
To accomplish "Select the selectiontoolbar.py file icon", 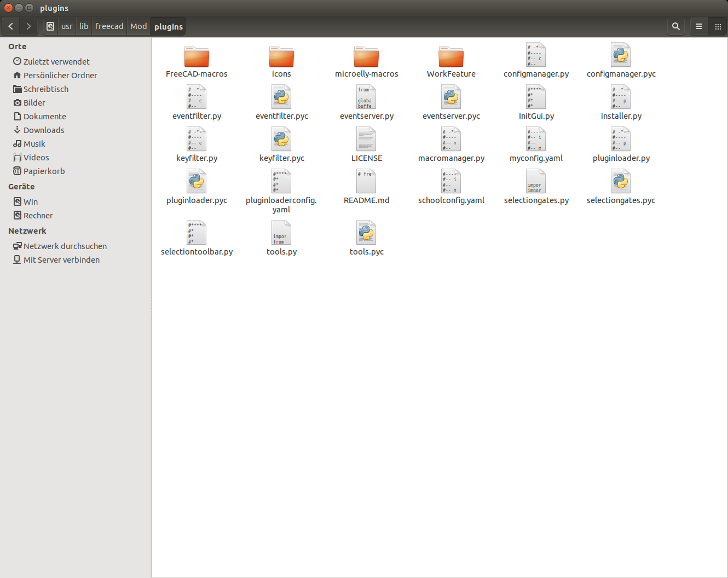I will click(x=197, y=233).
